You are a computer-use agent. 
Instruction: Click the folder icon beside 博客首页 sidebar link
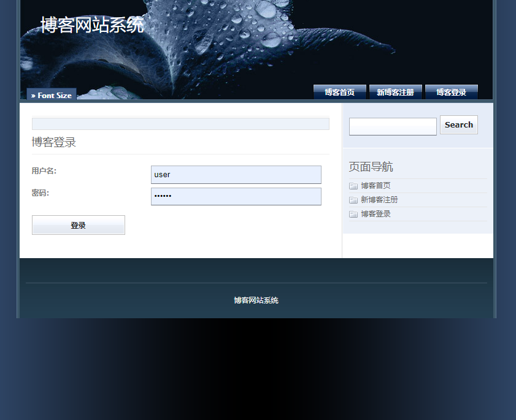tap(353, 185)
